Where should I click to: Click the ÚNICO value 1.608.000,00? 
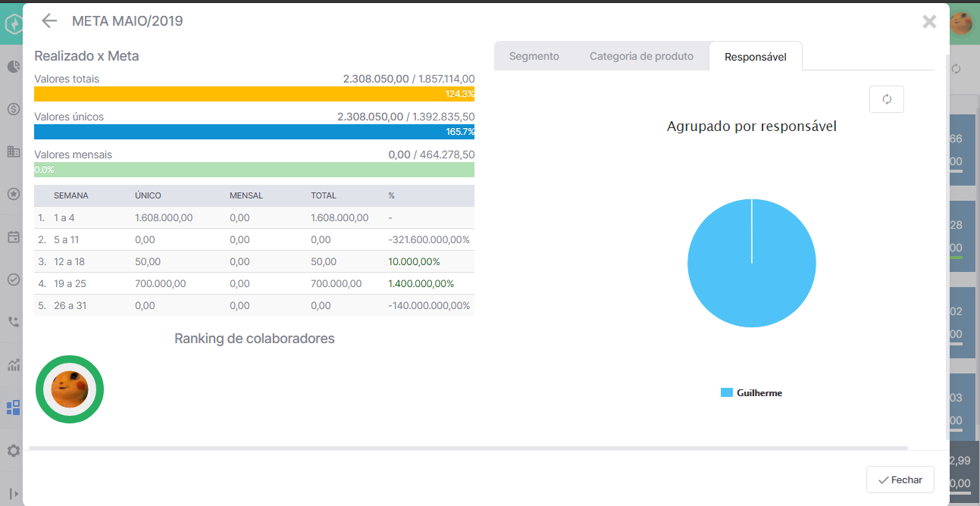coord(164,217)
